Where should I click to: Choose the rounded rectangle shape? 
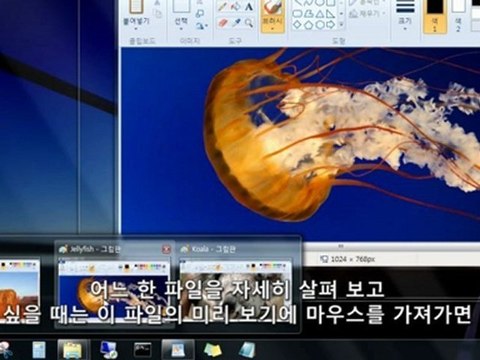(x=298, y=14)
